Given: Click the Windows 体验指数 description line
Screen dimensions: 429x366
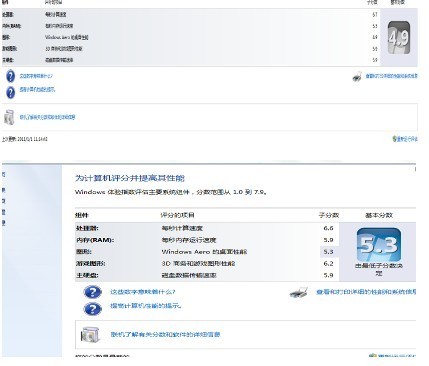Looking at the screenshot, I should point(171,192).
